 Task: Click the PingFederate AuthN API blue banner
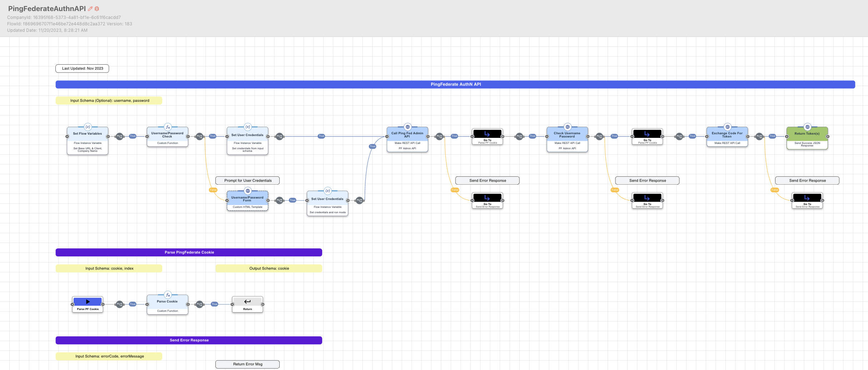tap(455, 84)
